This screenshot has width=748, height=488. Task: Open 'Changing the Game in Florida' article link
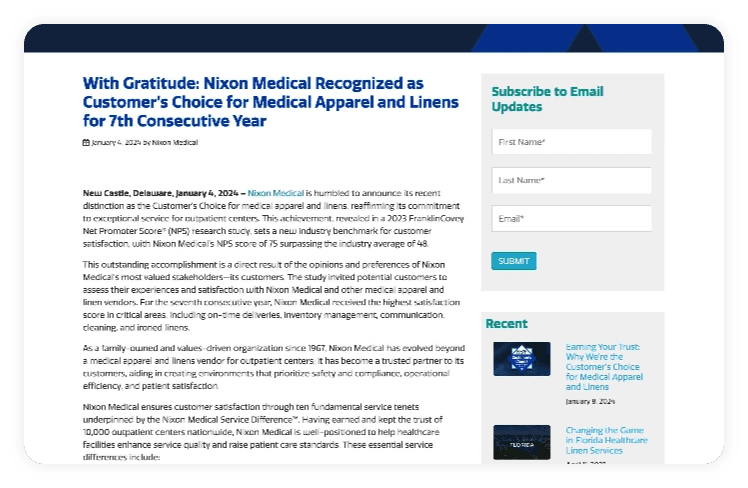click(x=606, y=440)
